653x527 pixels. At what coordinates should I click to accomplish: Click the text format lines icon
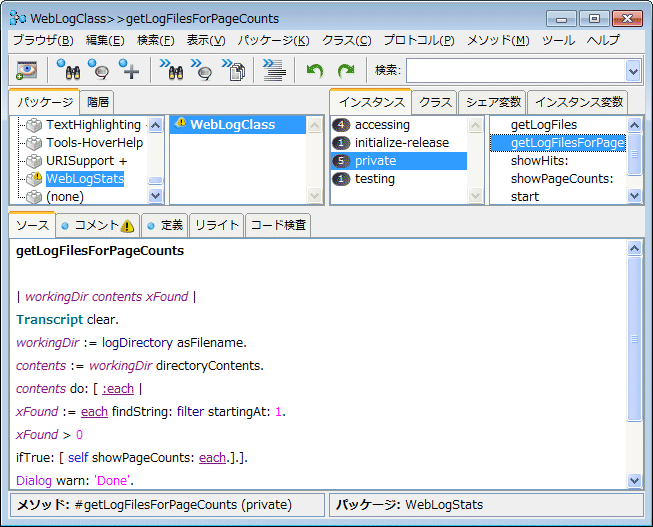pos(274,69)
